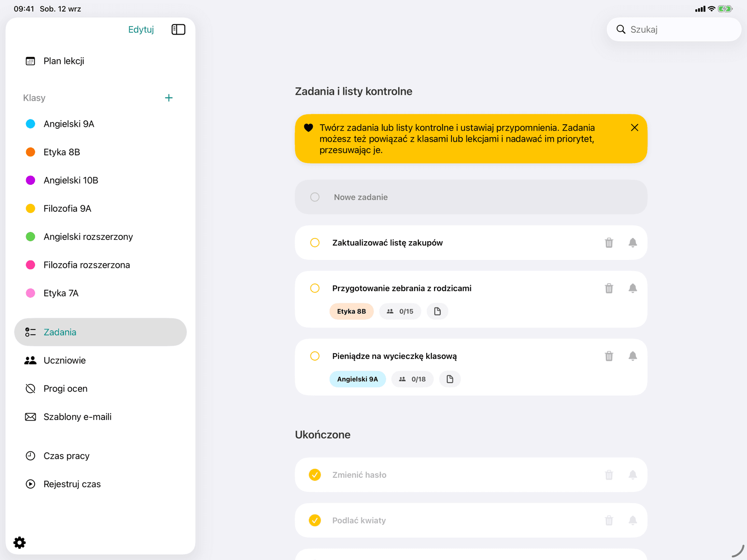Viewport: 747px width, 560px height.
Task: Click the Klasy section label
Action: 34,98
